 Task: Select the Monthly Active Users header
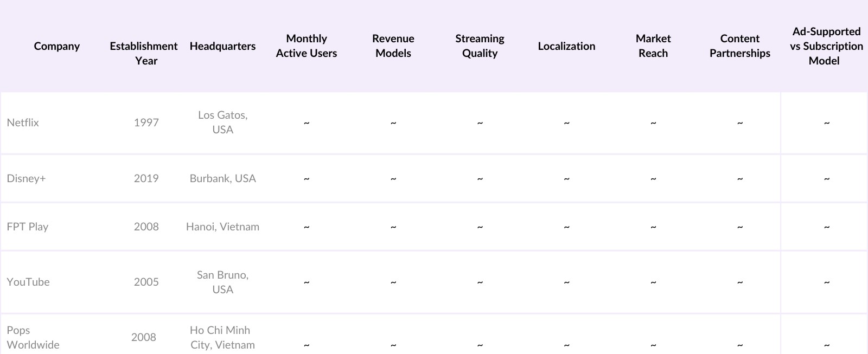point(307,46)
